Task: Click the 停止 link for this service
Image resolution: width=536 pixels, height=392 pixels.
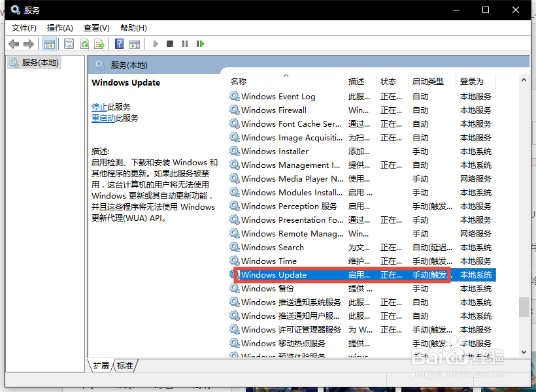Action: (x=99, y=107)
